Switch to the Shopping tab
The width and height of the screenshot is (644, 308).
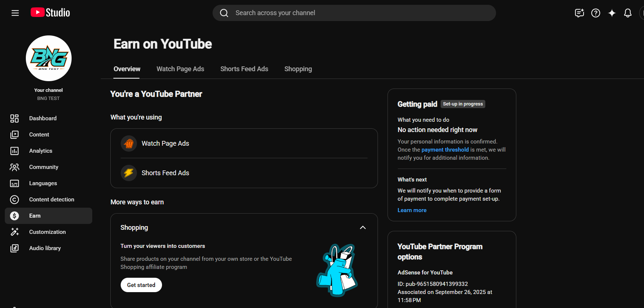tap(298, 69)
